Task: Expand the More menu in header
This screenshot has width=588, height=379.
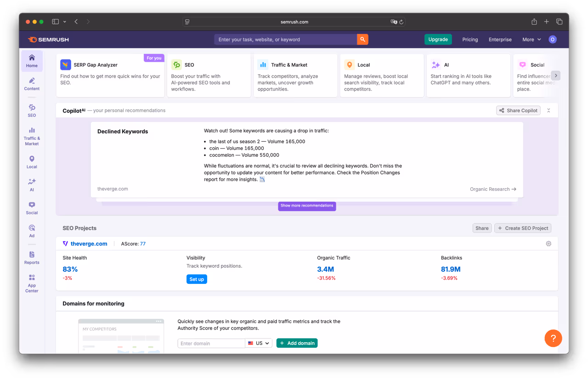Action: point(531,40)
